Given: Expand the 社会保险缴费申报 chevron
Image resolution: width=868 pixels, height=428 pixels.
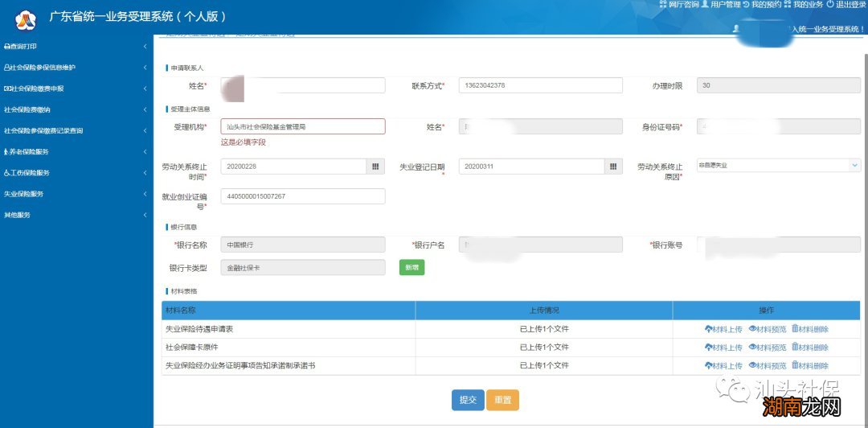Looking at the screenshot, I should pos(145,88).
